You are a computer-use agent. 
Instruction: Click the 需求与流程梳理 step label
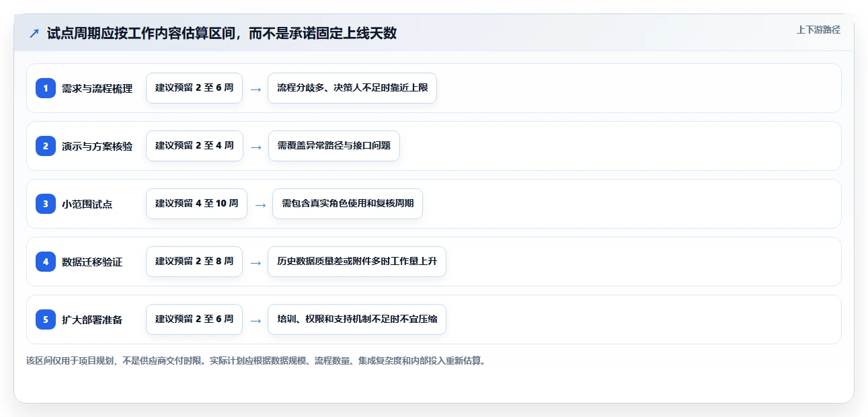pos(97,88)
